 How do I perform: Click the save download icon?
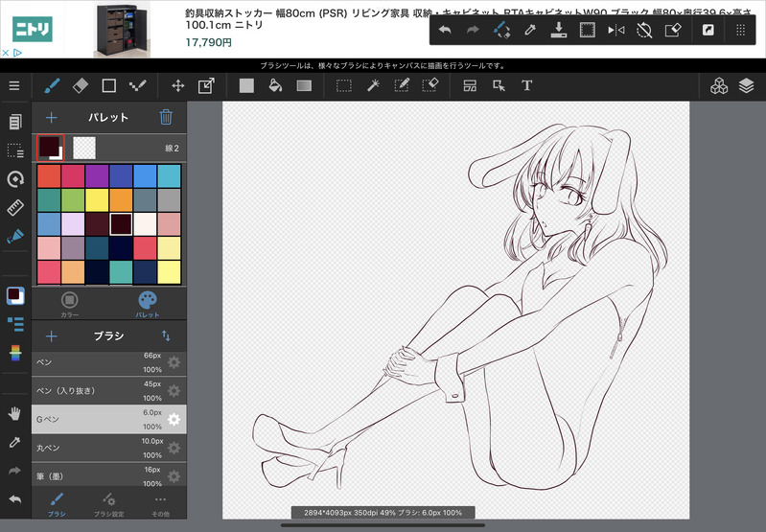(558, 31)
